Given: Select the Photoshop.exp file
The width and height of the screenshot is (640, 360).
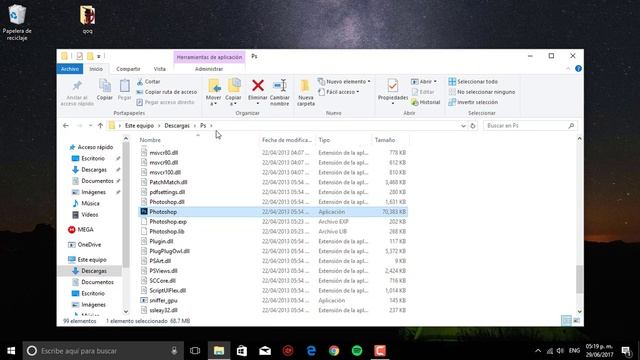Looking at the screenshot, I should tap(273, 222).
